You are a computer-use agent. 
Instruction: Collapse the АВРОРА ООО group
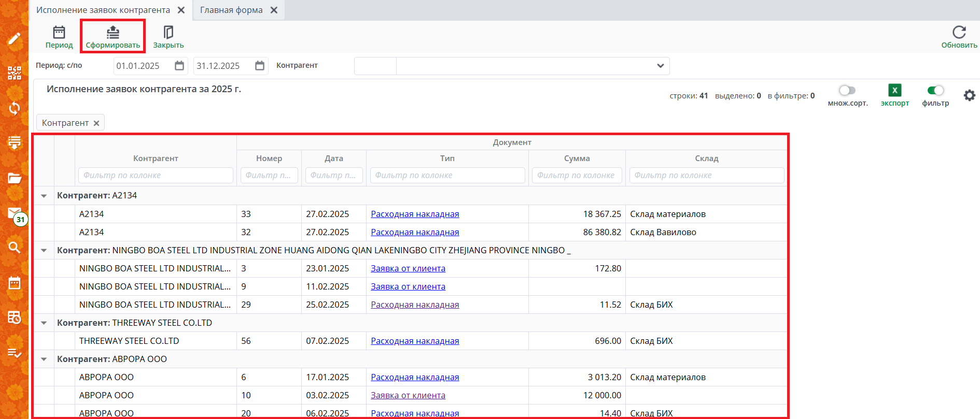tap(44, 359)
